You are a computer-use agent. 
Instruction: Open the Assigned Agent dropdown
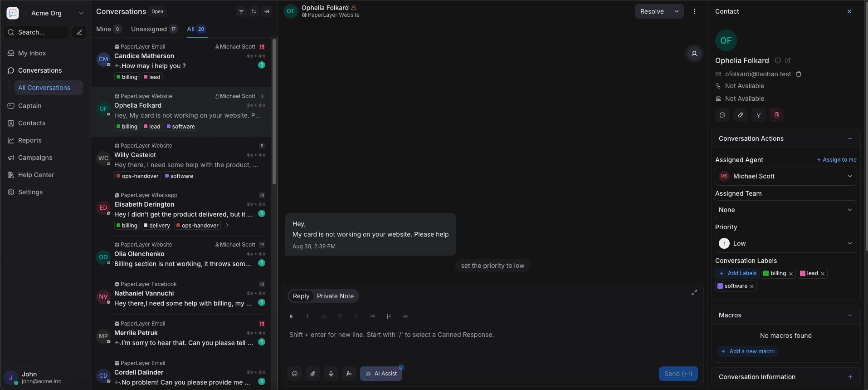(x=786, y=176)
